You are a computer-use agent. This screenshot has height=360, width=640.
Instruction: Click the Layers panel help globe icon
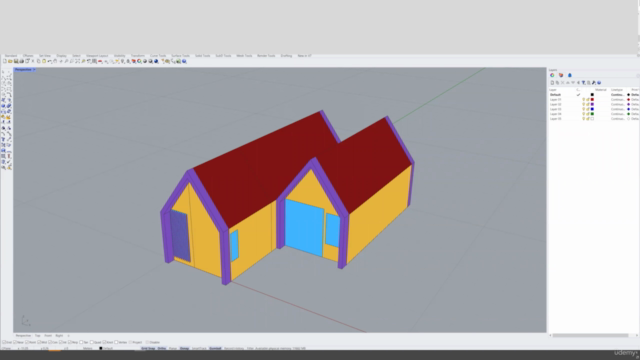pos(599,82)
